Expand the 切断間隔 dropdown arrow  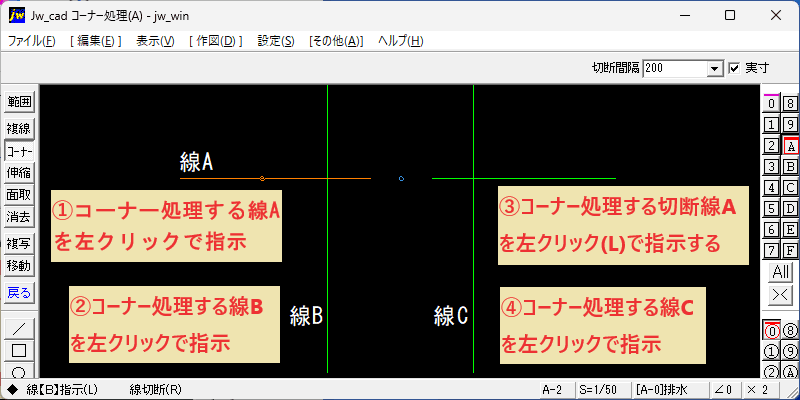pos(715,68)
